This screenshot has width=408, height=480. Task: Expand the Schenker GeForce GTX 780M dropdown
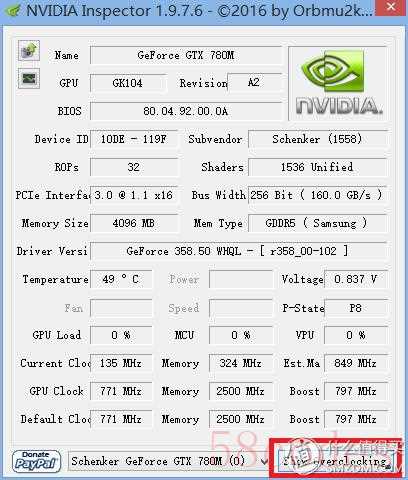pyautogui.click(x=169, y=461)
